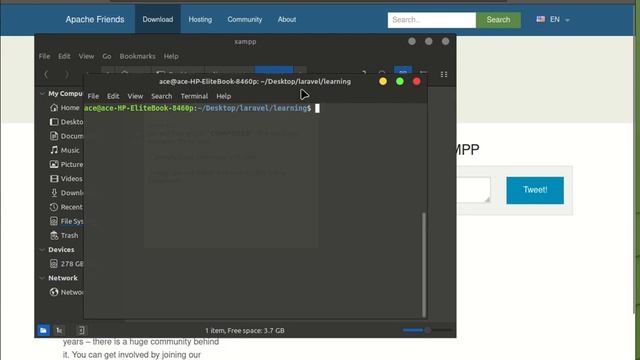This screenshot has width=640, height=360.
Task: Maximize terminal with green button
Action: coord(400,81)
